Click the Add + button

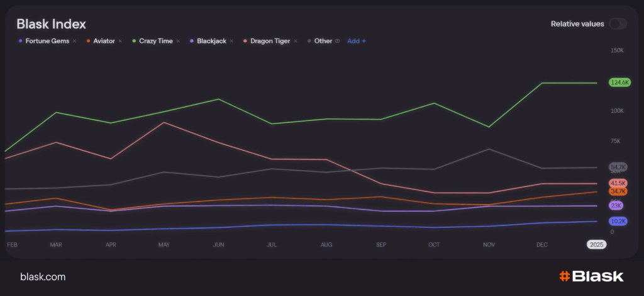357,41
